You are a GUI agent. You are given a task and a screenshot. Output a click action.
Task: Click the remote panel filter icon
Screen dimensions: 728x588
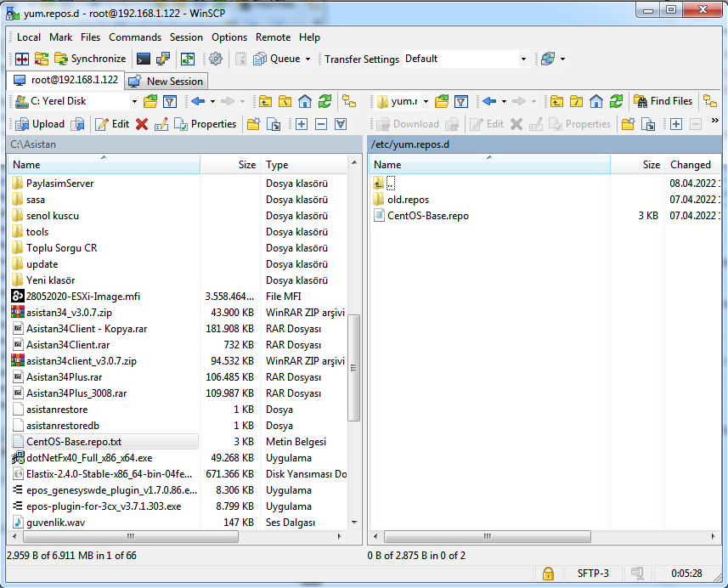(x=460, y=101)
